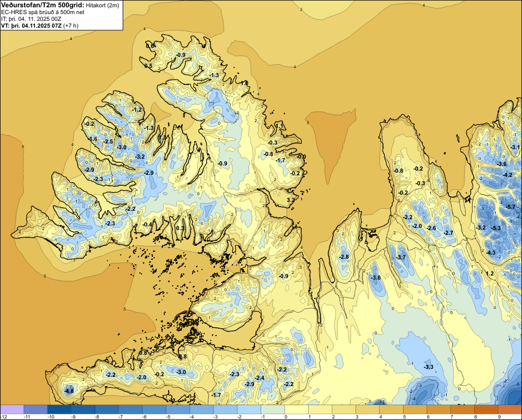Click the pale legend swatch between -1 and 0
This screenshot has height=420, width=522.
click(273, 410)
